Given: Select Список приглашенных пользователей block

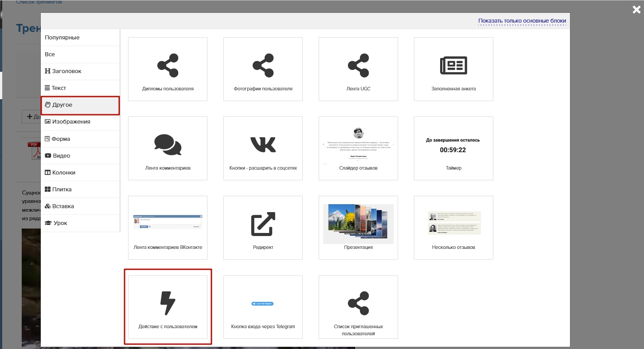Looking at the screenshot, I should (358, 307).
